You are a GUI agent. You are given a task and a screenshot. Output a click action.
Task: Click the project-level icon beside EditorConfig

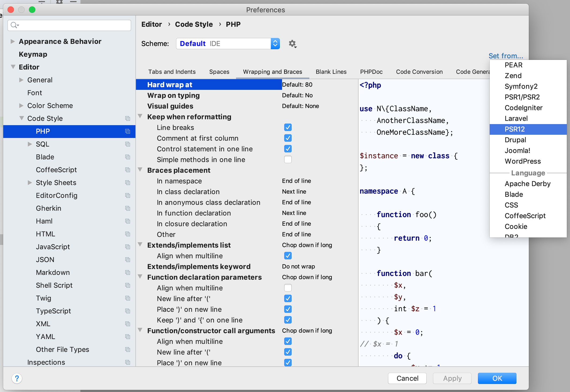128,195
